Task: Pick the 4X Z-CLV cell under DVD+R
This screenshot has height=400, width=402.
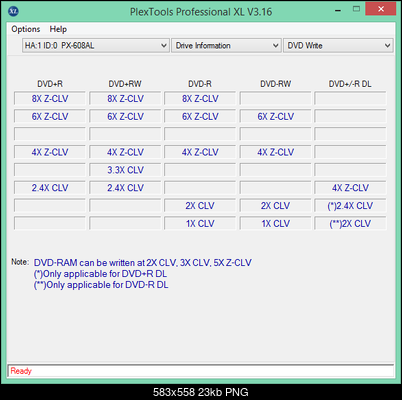Action: click(50, 152)
